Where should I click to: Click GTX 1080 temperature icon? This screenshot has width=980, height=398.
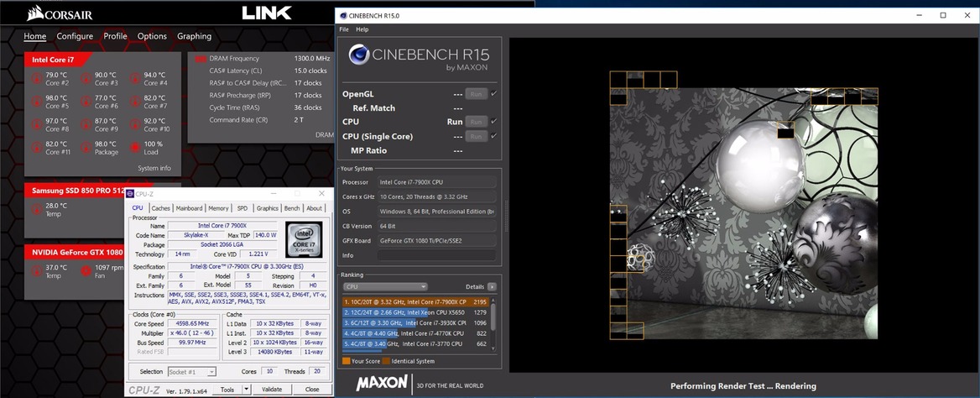(x=37, y=271)
